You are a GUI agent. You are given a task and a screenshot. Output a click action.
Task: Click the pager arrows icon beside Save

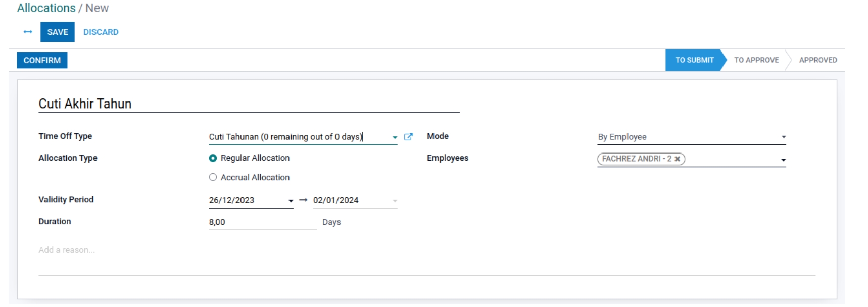coord(28,32)
